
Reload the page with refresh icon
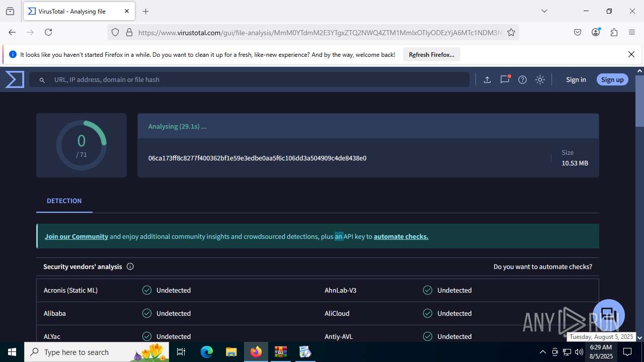[48, 32]
